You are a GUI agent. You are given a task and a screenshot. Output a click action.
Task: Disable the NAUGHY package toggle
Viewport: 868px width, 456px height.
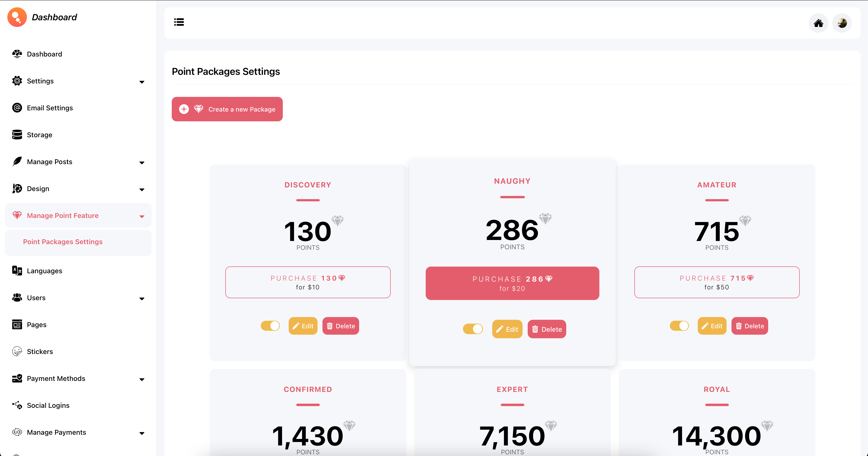click(x=473, y=329)
